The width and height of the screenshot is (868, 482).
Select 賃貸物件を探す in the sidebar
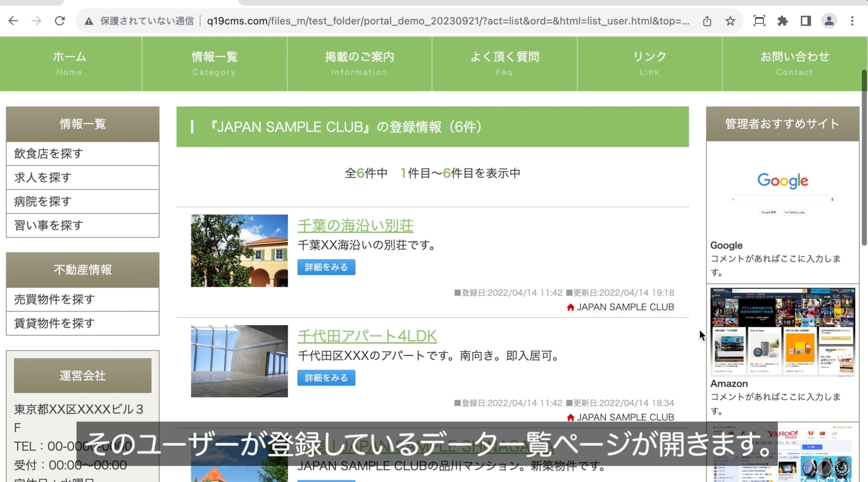83,323
